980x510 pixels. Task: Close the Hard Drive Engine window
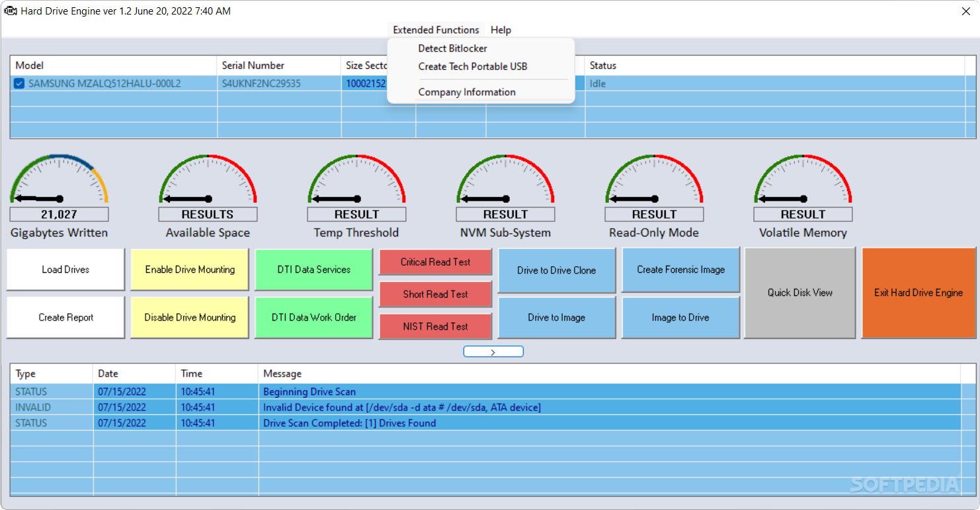pyautogui.click(x=965, y=11)
